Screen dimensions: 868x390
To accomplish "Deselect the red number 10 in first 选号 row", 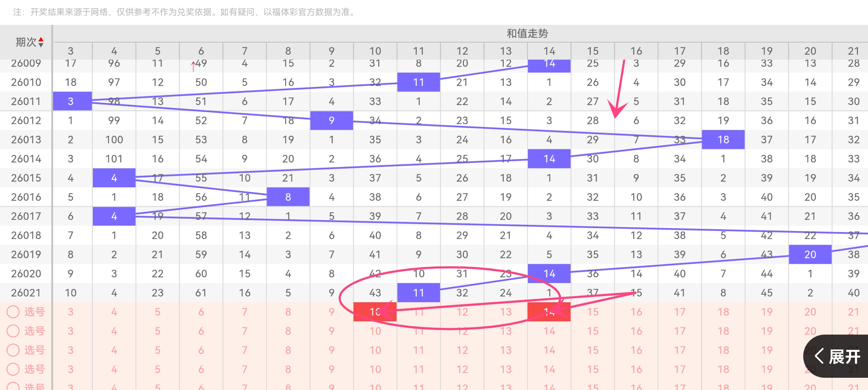I will point(375,312).
